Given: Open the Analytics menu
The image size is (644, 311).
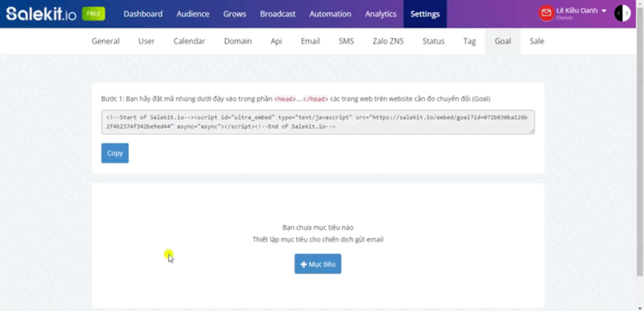Looking at the screenshot, I should click(x=381, y=14).
